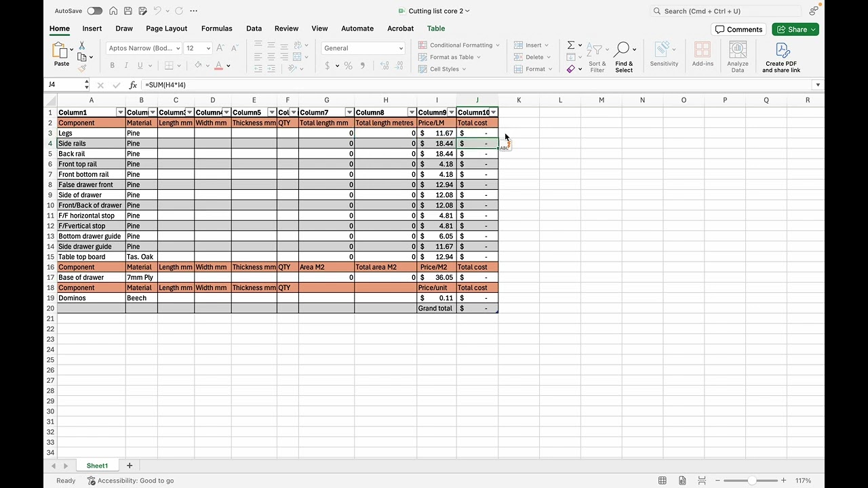
Task: Click the Format cells button
Action: [x=533, y=68]
